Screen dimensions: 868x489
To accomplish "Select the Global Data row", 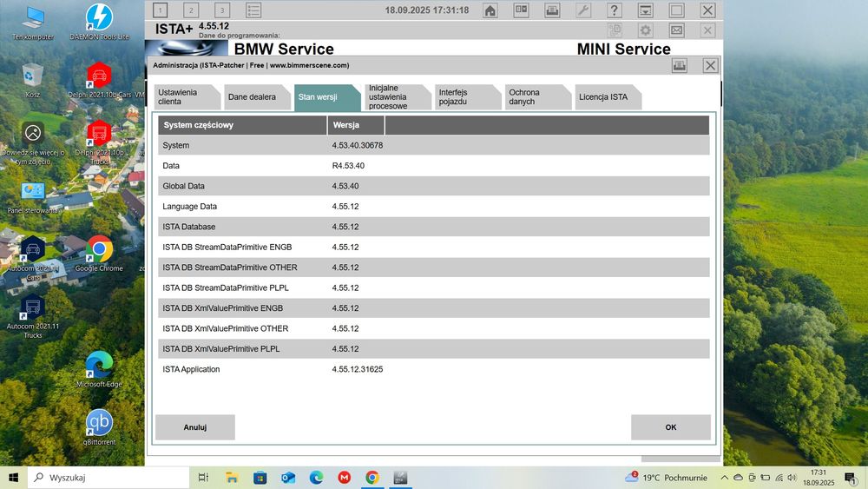I will click(x=433, y=186).
